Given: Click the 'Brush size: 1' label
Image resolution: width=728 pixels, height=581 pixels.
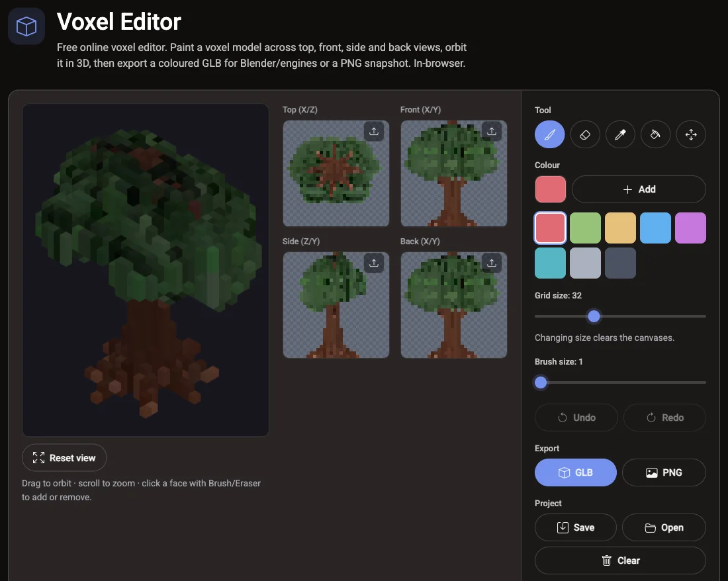Looking at the screenshot, I should (x=559, y=361).
